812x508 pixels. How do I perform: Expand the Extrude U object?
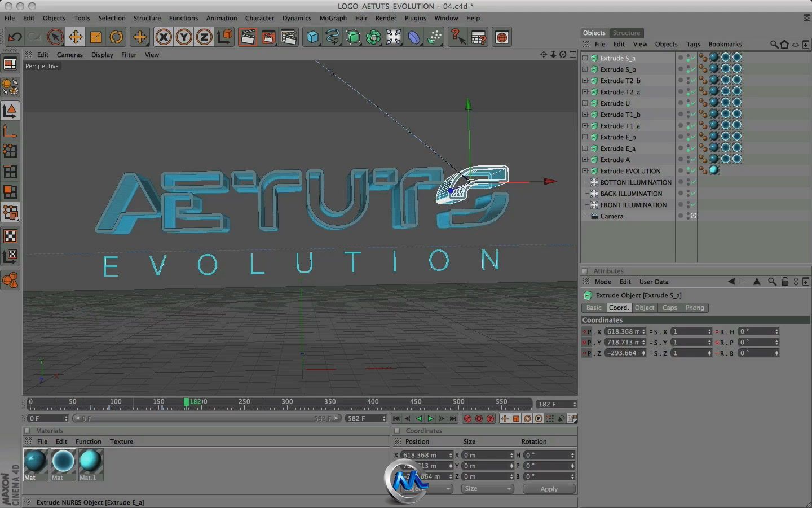(585, 103)
